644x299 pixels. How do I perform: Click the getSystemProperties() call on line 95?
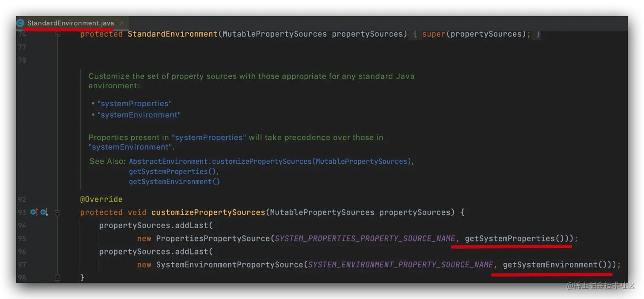(x=515, y=238)
